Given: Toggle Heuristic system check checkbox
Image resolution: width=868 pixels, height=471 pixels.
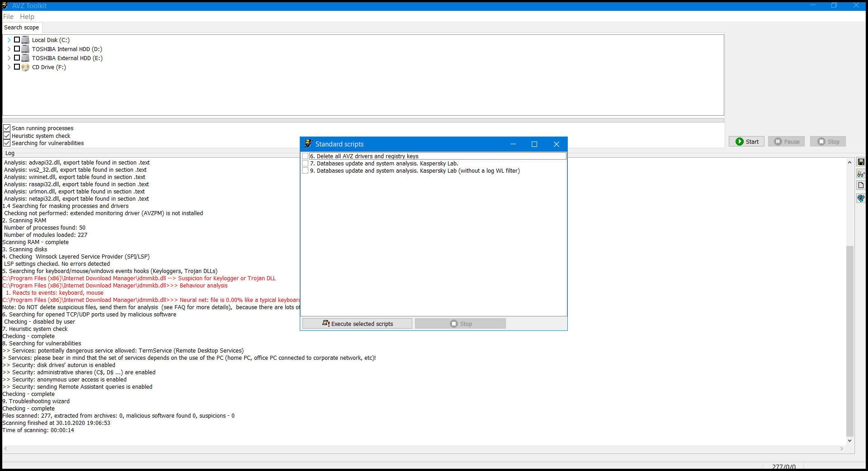Looking at the screenshot, I should pyautogui.click(x=7, y=136).
